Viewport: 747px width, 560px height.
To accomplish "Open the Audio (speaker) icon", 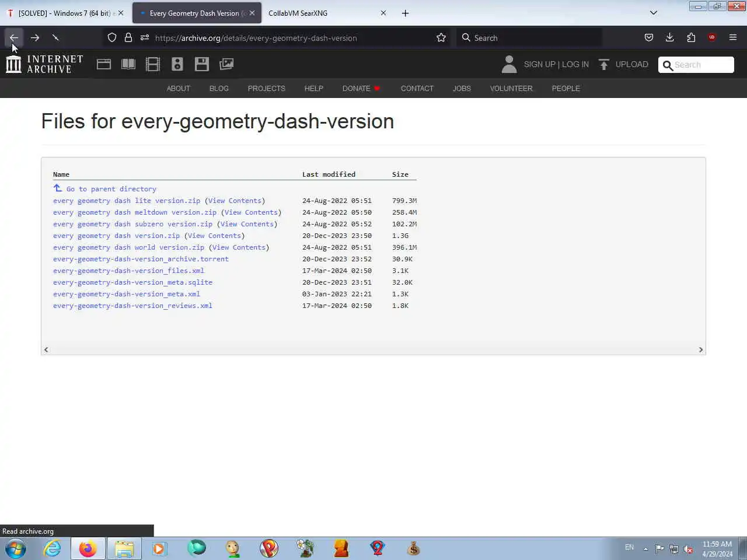I will click(x=177, y=64).
